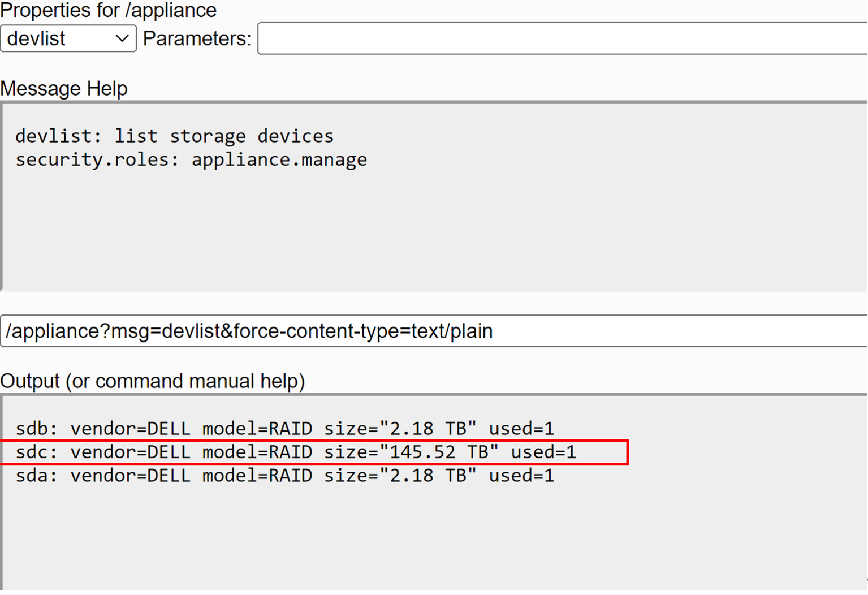The image size is (868, 595).
Task: Select the 'devlist: list storage devices' help line
Action: (174, 136)
